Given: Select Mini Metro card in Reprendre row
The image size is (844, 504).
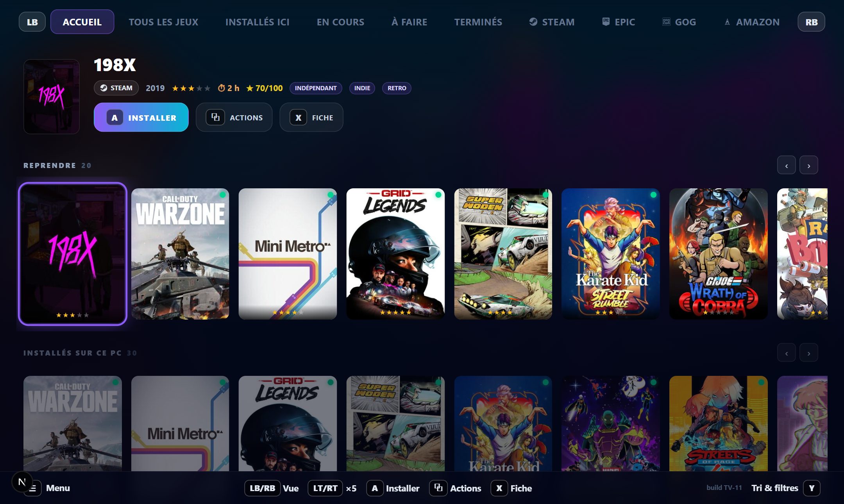Looking at the screenshot, I should click(x=288, y=254).
